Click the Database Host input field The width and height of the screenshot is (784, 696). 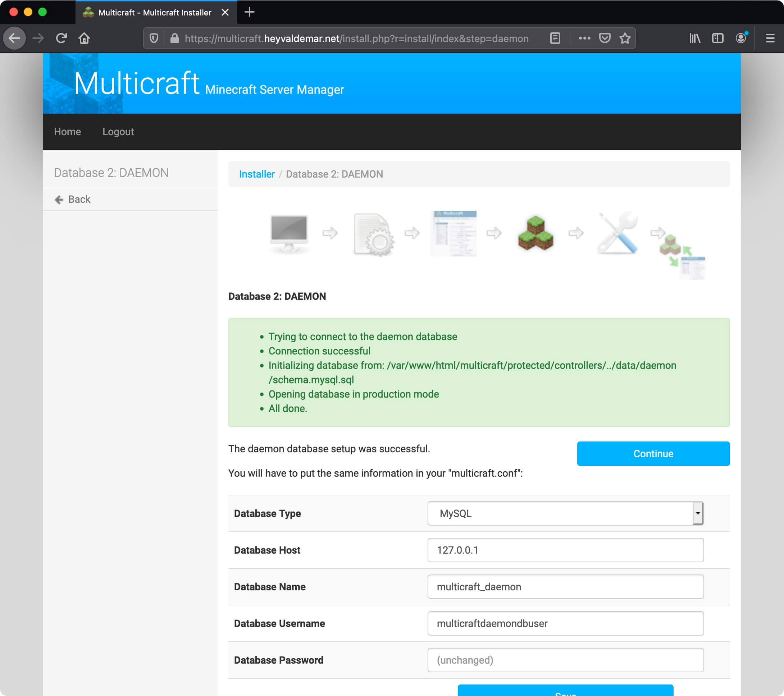[x=565, y=550]
